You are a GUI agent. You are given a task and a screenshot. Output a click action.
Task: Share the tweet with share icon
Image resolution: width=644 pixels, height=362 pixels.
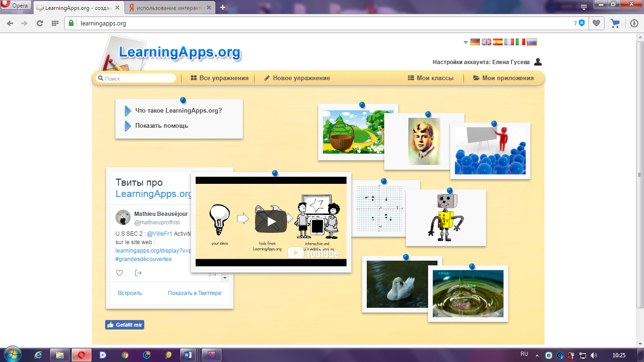coord(138,273)
